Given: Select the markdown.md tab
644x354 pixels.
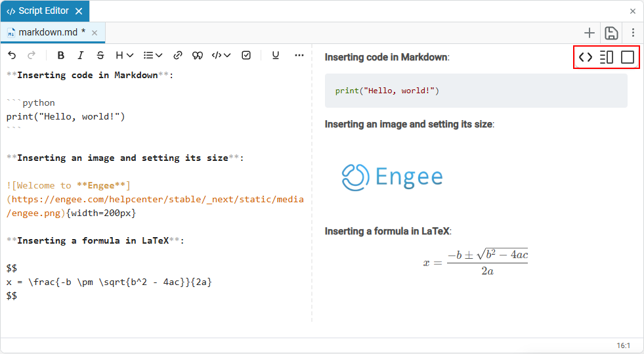Looking at the screenshot, I should pos(53,32).
